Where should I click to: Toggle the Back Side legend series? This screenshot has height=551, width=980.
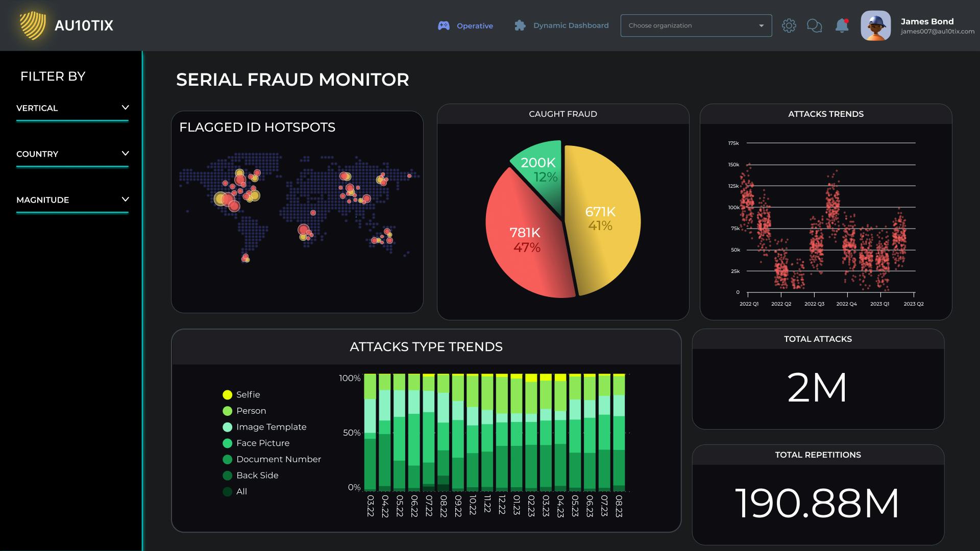(257, 475)
